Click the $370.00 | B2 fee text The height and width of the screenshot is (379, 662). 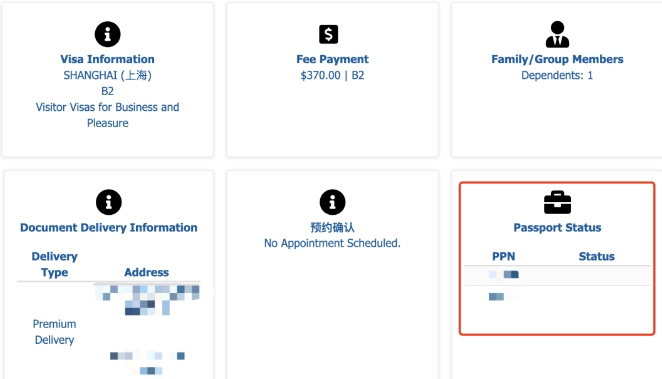[332, 75]
